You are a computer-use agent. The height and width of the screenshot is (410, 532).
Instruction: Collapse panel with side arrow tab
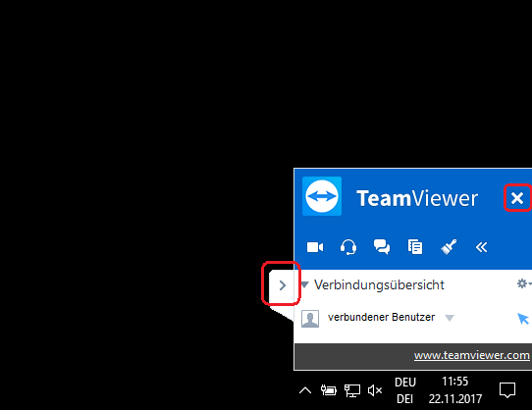tap(283, 285)
